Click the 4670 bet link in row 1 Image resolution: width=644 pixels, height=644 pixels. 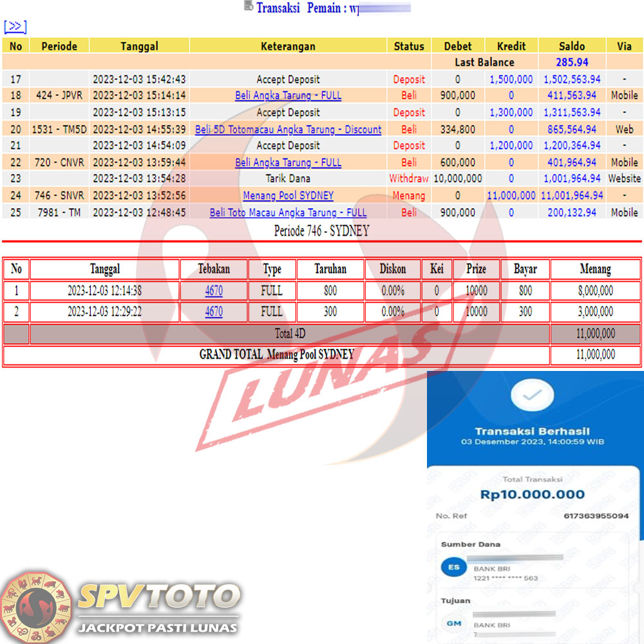point(214,291)
